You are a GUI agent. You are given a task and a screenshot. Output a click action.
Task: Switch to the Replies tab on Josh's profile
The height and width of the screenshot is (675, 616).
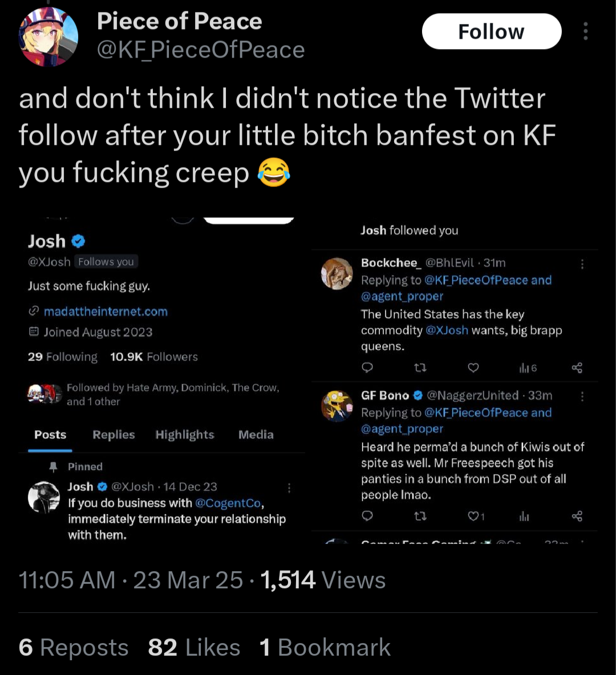click(114, 435)
